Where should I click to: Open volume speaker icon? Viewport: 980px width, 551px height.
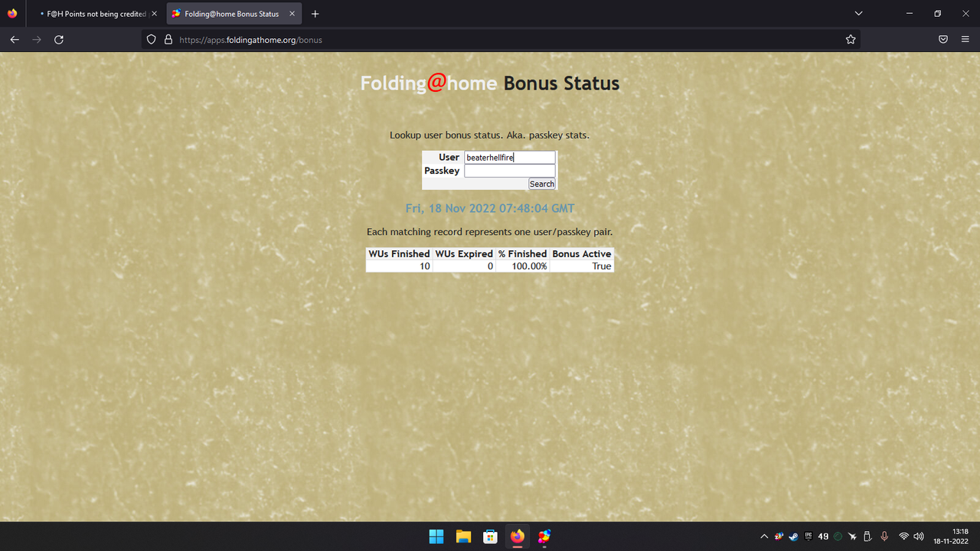coord(918,536)
